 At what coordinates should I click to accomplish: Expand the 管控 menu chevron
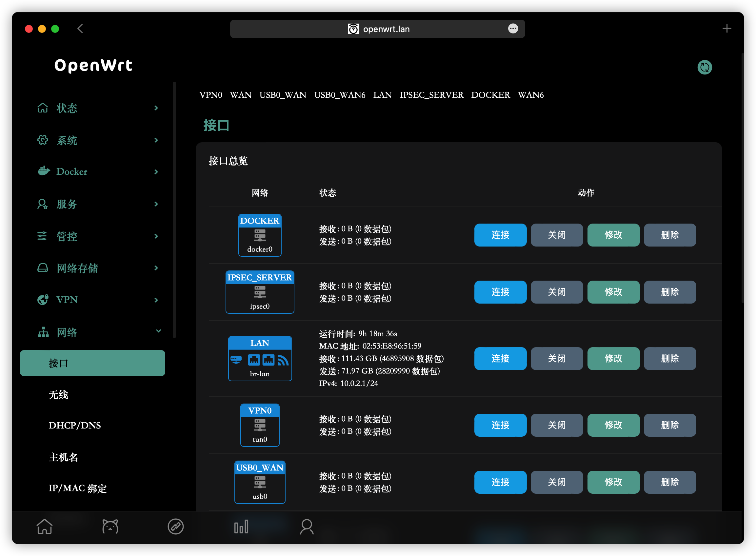pos(156,236)
